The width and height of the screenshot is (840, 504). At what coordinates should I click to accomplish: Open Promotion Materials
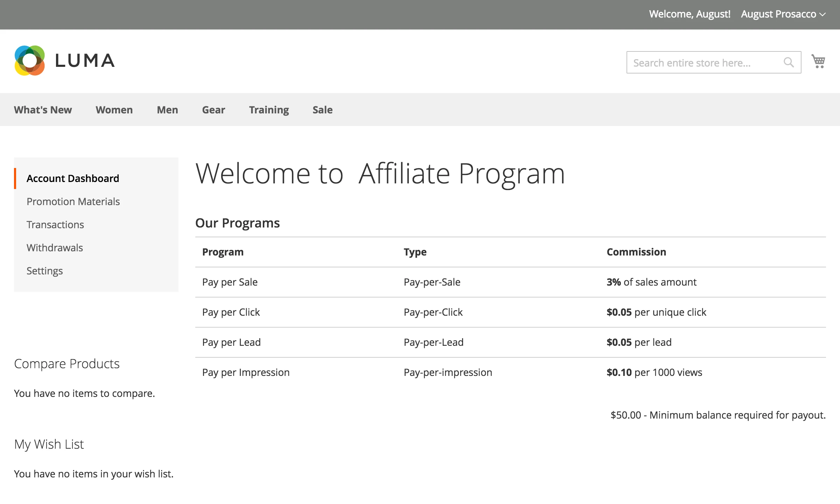[73, 201]
